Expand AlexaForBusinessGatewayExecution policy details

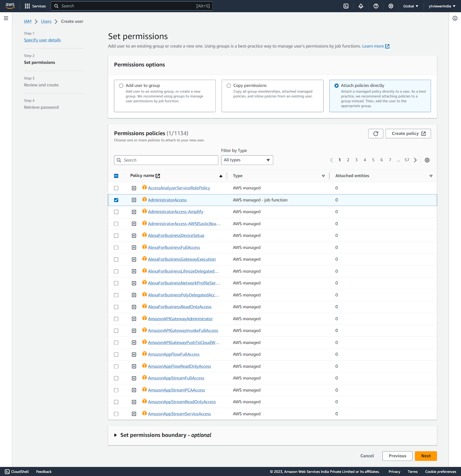pyautogui.click(x=134, y=259)
